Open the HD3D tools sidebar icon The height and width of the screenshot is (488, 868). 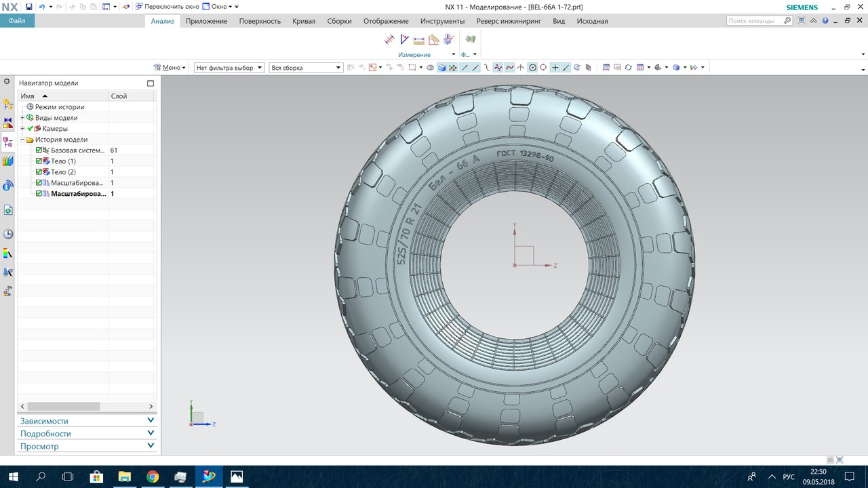pos(8,186)
